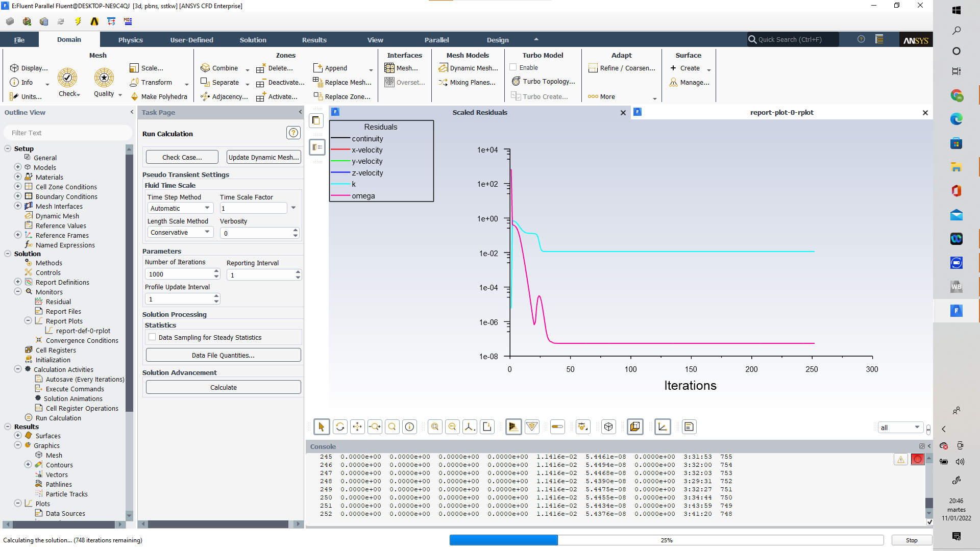Enable Turbo Model checkbox
Viewport: 980px width, 551px height.
tap(513, 67)
